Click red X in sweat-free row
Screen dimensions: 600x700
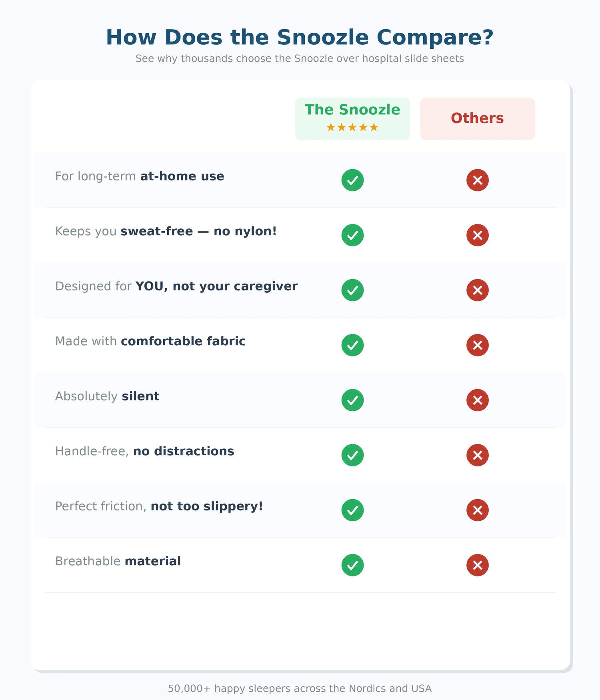pos(477,235)
